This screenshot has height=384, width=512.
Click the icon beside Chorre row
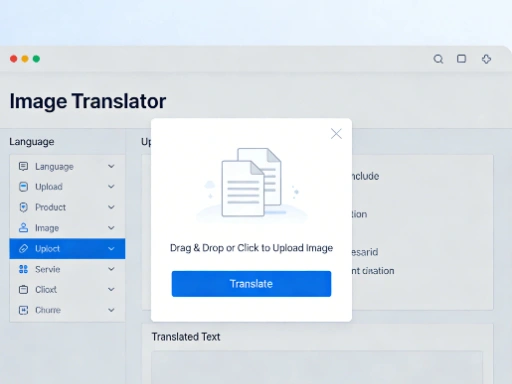pos(23,310)
